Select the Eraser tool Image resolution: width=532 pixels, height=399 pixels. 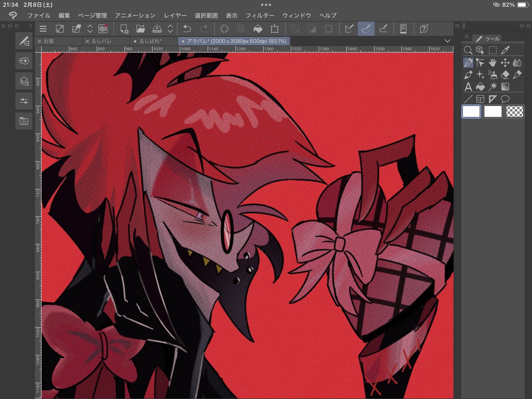(505, 74)
